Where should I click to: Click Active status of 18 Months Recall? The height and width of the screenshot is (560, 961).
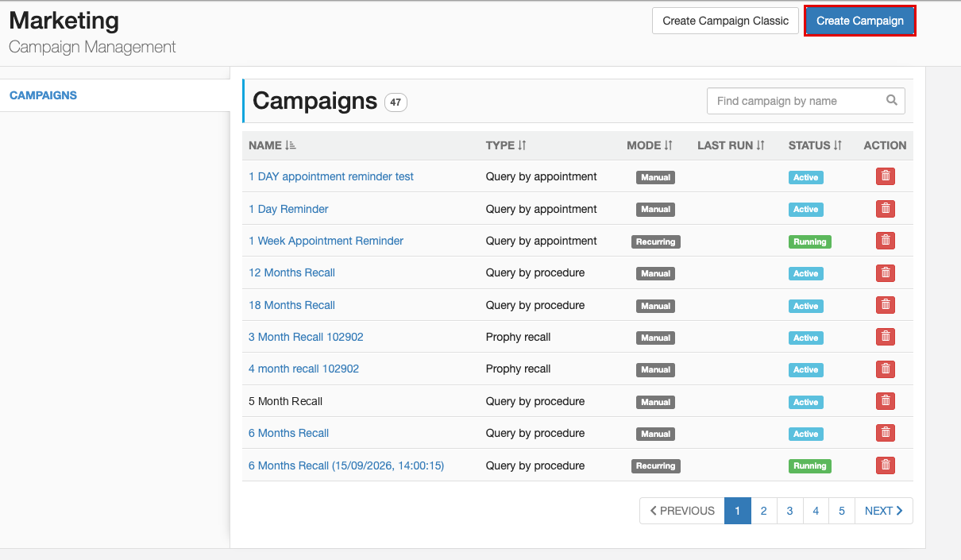[x=805, y=306]
